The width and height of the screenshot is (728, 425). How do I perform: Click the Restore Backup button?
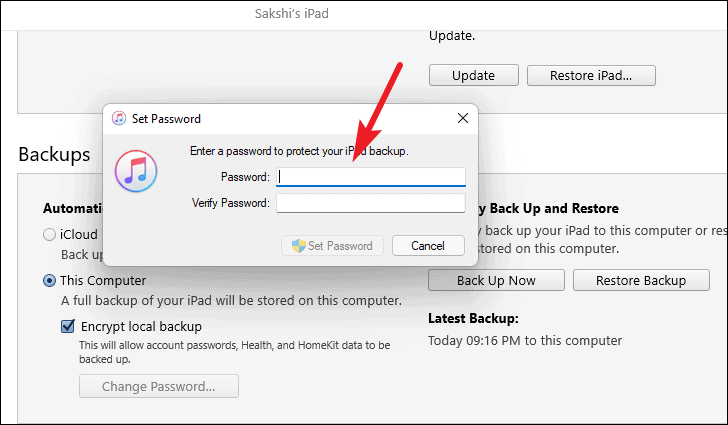tap(641, 281)
